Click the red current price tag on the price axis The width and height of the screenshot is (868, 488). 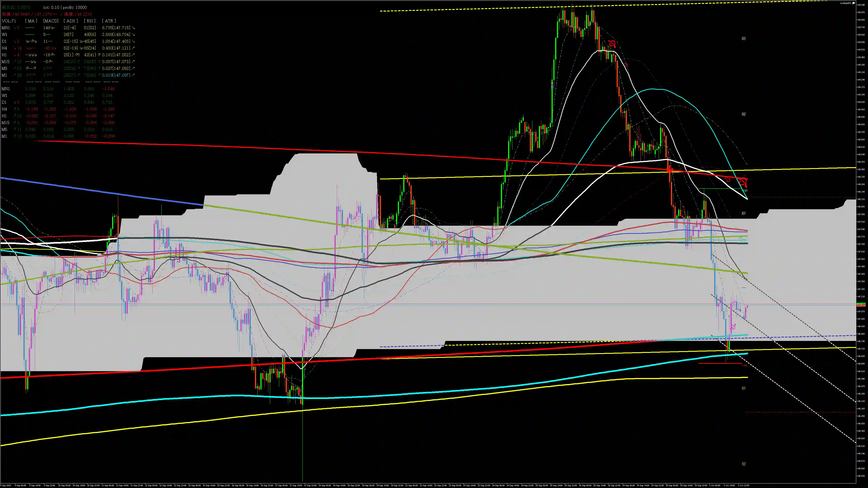(861, 305)
